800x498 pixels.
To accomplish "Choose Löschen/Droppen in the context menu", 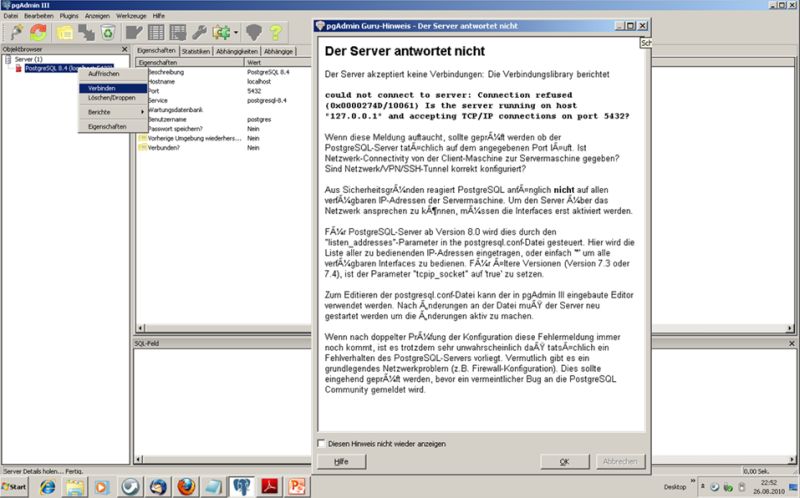I will [113, 97].
